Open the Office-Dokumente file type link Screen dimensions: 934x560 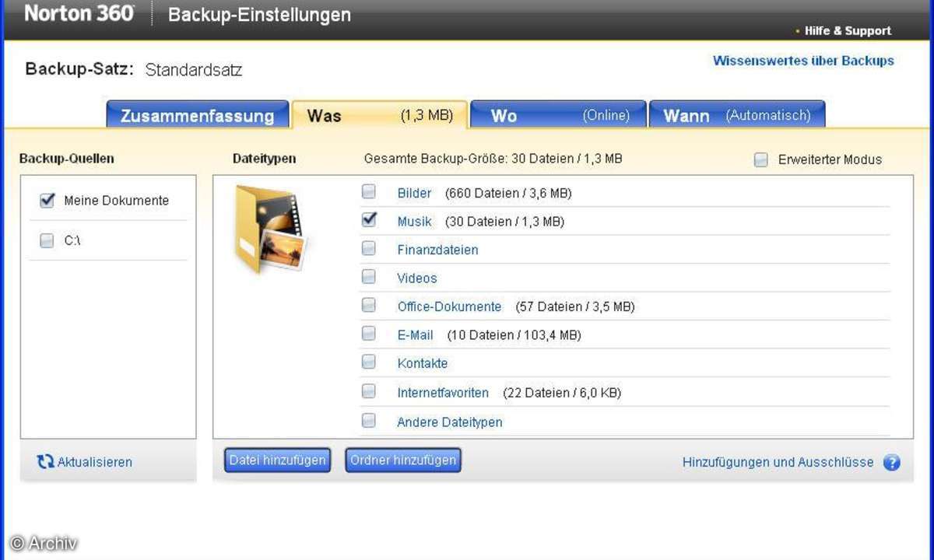449,306
